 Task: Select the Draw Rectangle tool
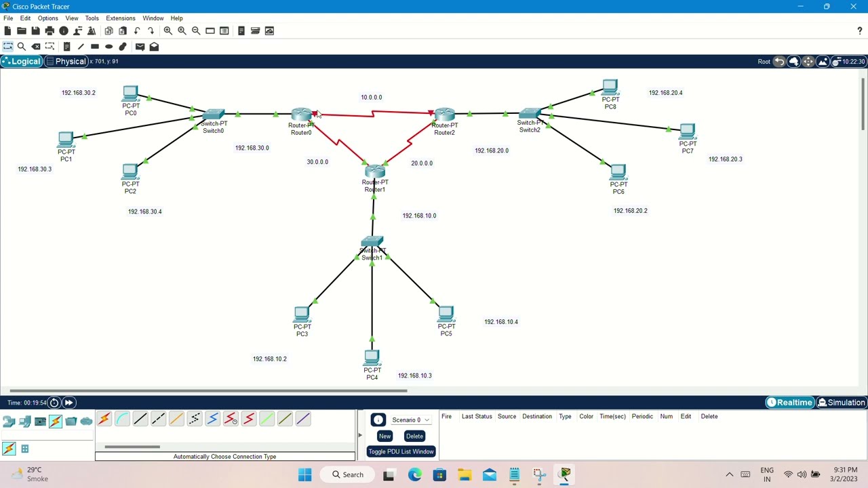pos(95,46)
